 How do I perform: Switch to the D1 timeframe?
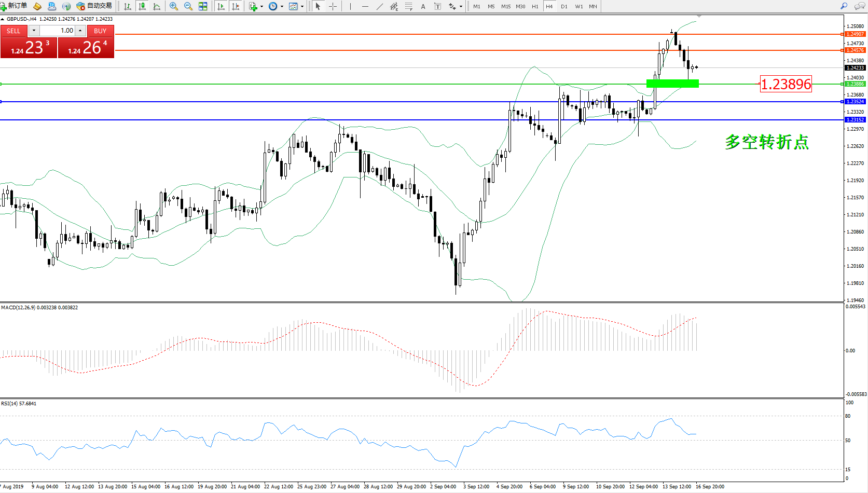coord(564,6)
